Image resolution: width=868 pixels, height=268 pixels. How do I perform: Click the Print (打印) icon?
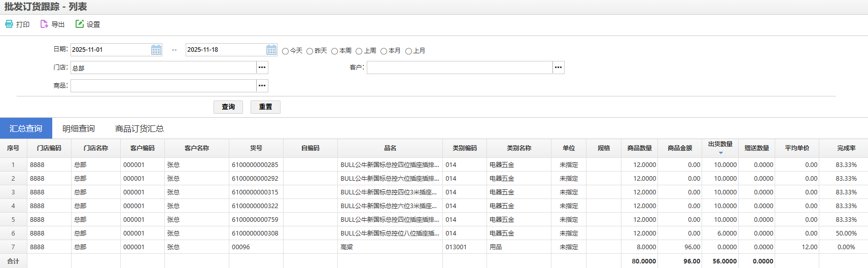[x=9, y=24]
